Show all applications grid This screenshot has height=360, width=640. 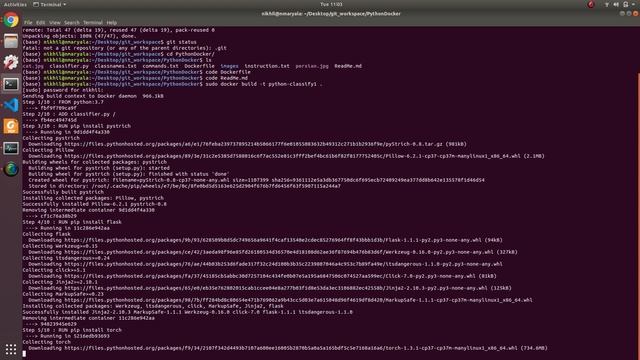coord(11,349)
